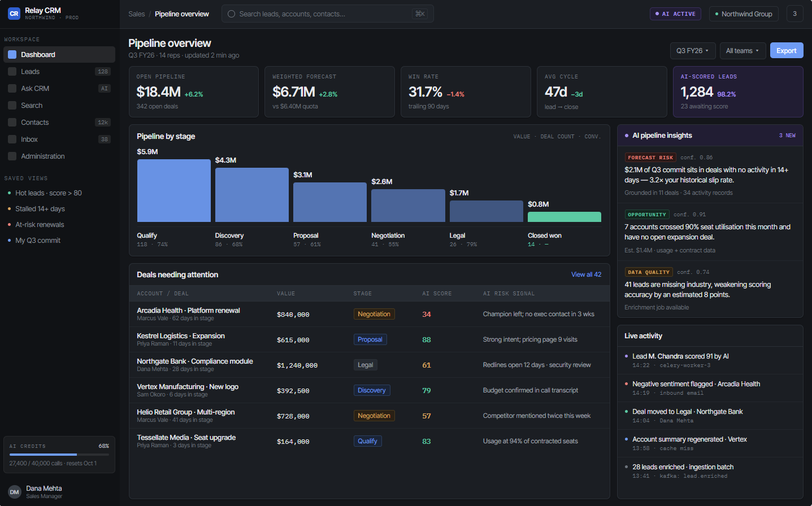Click the Relay CRM logo icon
Screen dimensions: 812x506
[x=14, y=14]
